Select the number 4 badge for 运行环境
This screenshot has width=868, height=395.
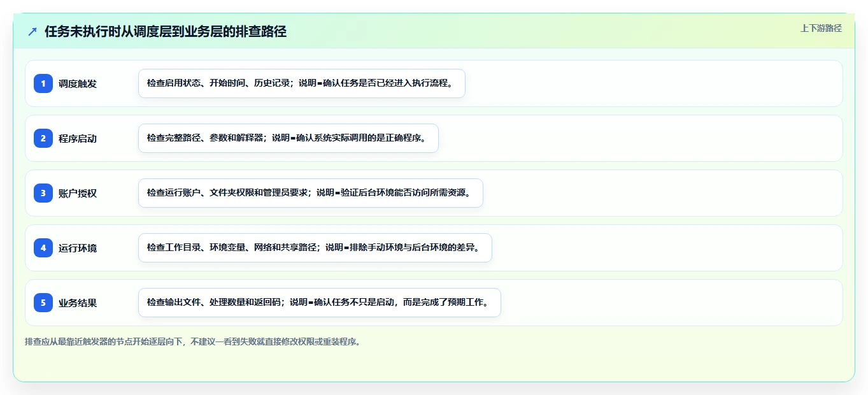(x=43, y=248)
